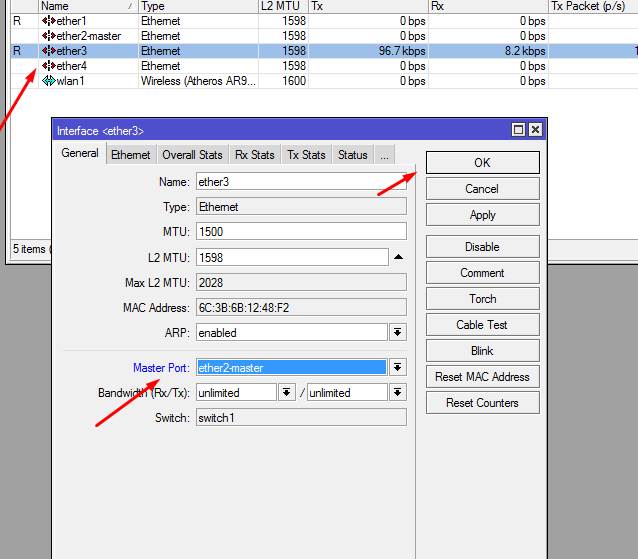
Task: Open the ARP dropdown
Action: [397, 333]
